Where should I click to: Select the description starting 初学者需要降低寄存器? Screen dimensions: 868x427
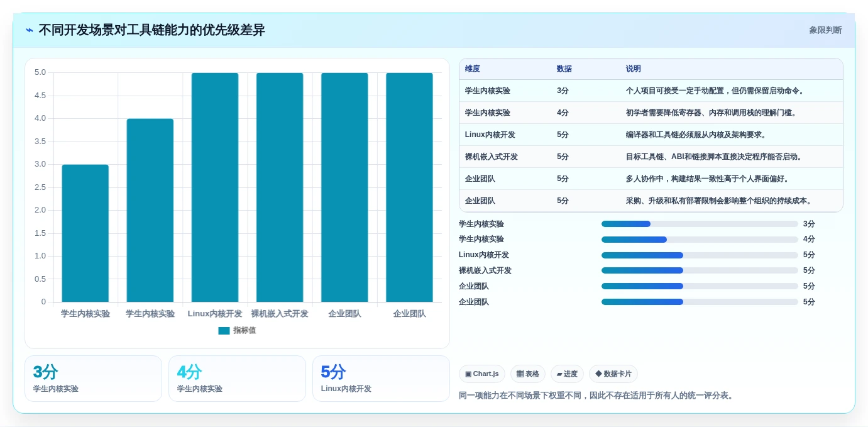711,113
